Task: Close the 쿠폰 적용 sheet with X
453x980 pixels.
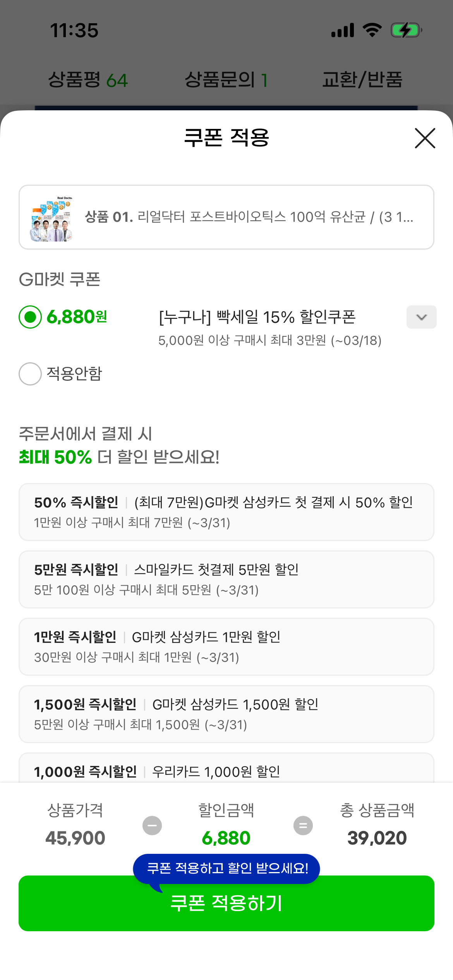Action: pos(425,138)
